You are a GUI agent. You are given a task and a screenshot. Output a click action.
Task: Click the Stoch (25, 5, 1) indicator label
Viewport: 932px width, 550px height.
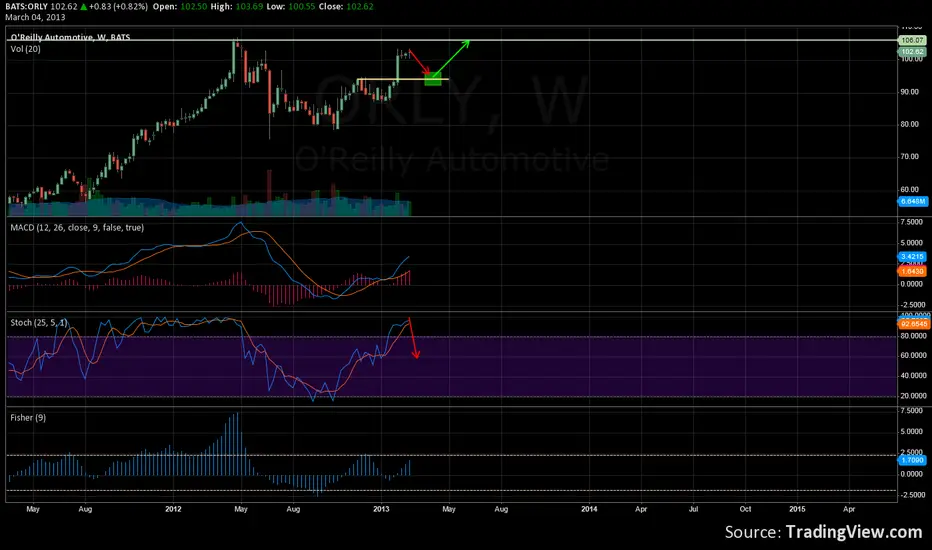coord(39,322)
